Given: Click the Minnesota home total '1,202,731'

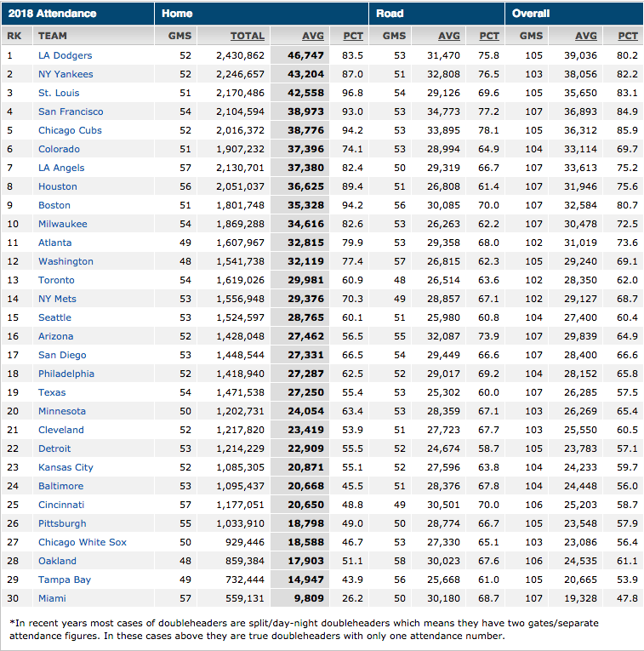Looking at the screenshot, I should [x=240, y=411].
